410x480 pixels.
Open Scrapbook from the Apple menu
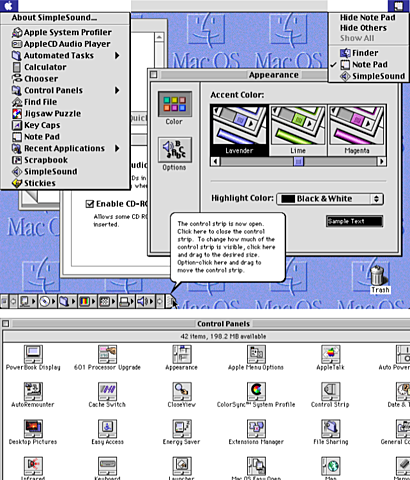click(x=65, y=160)
